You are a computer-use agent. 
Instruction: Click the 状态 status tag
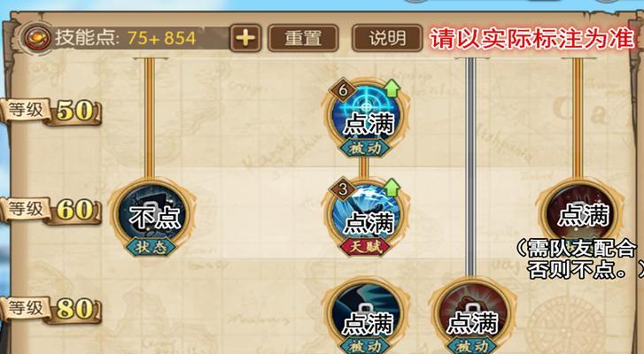tap(151, 247)
